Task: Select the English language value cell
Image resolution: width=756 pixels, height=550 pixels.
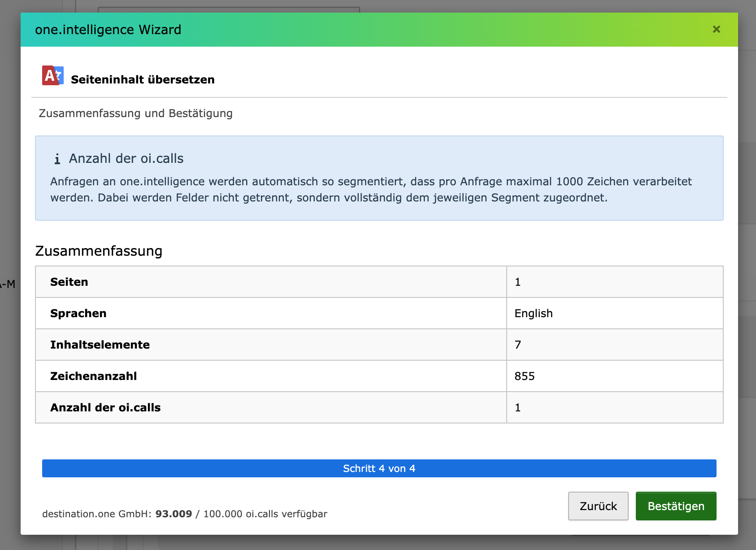Action: [533, 313]
